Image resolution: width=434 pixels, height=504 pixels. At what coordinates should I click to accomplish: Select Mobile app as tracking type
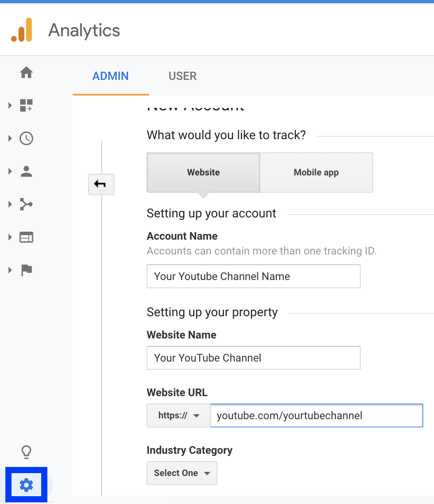(x=316, y=173)
